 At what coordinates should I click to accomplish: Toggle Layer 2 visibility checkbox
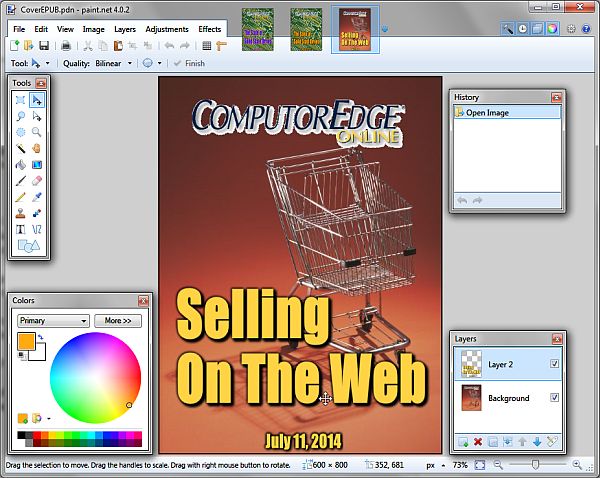(554, 364)
